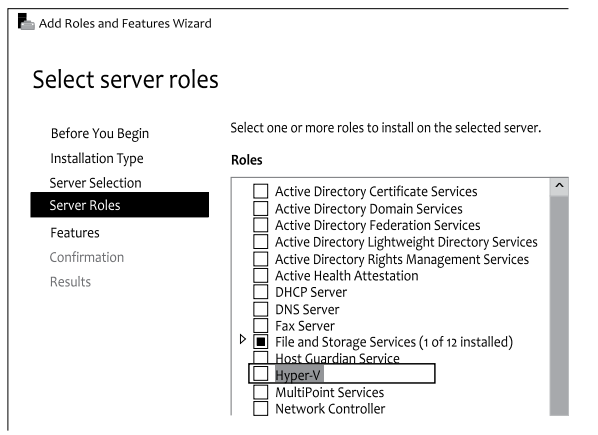598x435 pixels.
Task: Select Active Health Attestation label
Action: (x=347, y=276)
